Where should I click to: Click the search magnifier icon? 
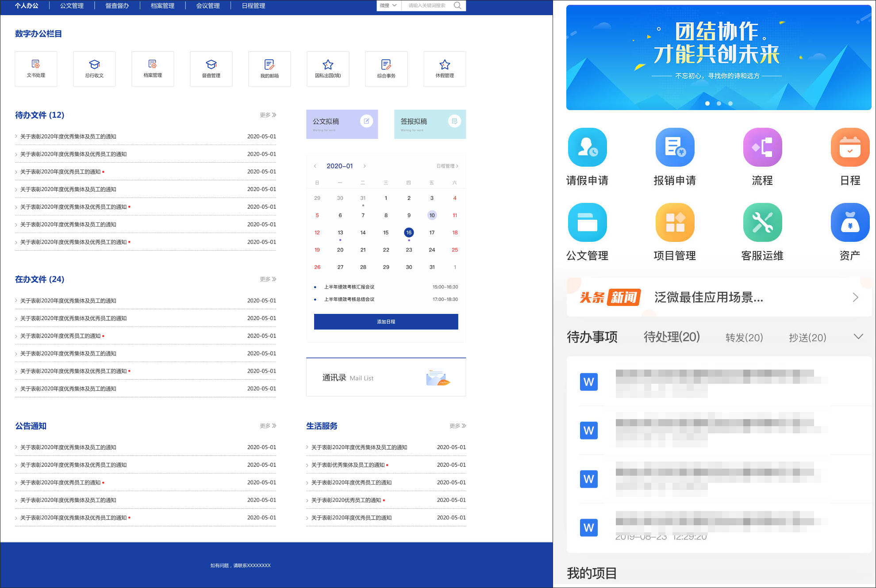pos(457,5)
